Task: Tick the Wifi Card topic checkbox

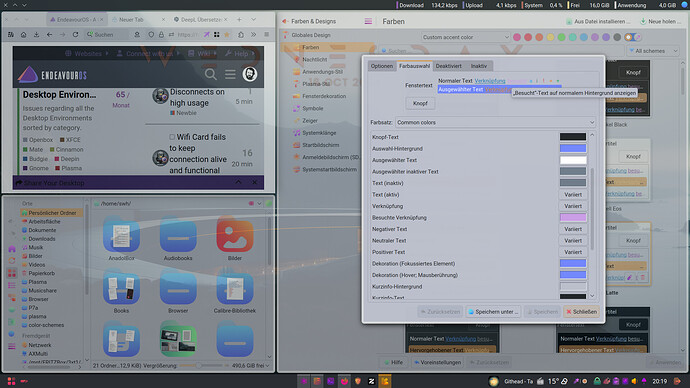Action: 172,137
